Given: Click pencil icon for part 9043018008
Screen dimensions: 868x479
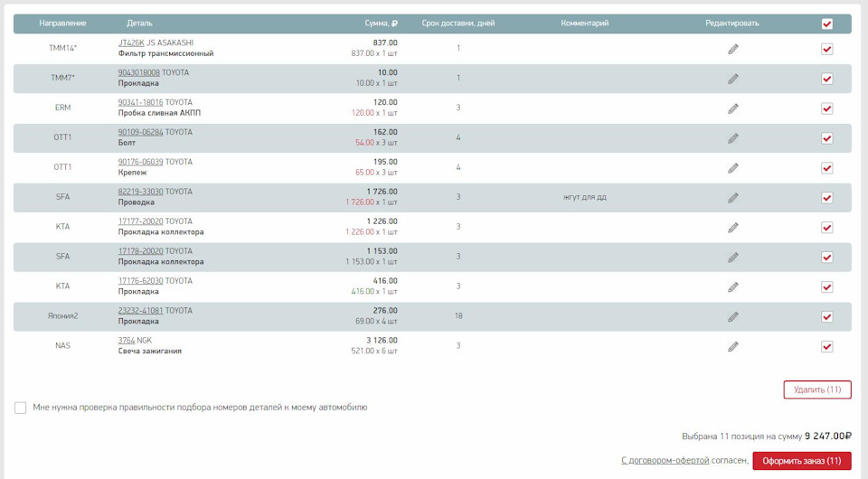Looking at the screenshot, I should (733, 79).
